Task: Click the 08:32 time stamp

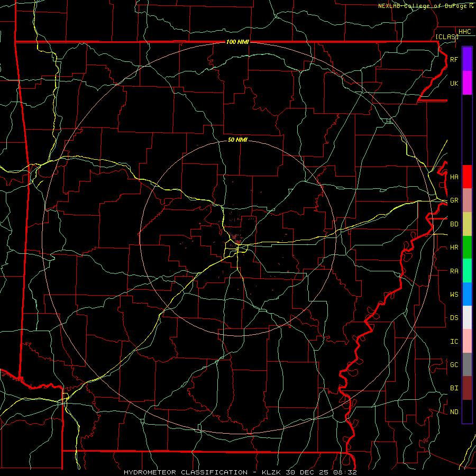Action: click(x=345, y=472)
